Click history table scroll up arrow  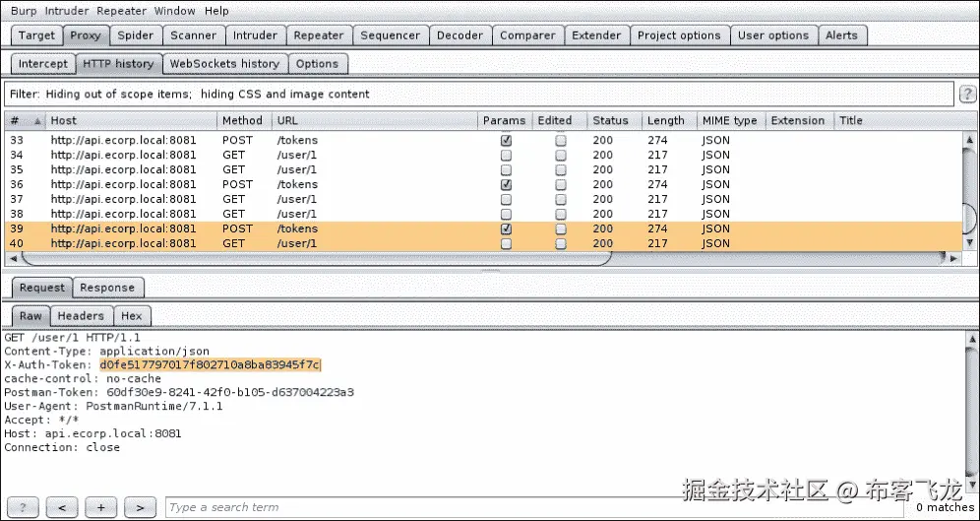click(970, 140)
